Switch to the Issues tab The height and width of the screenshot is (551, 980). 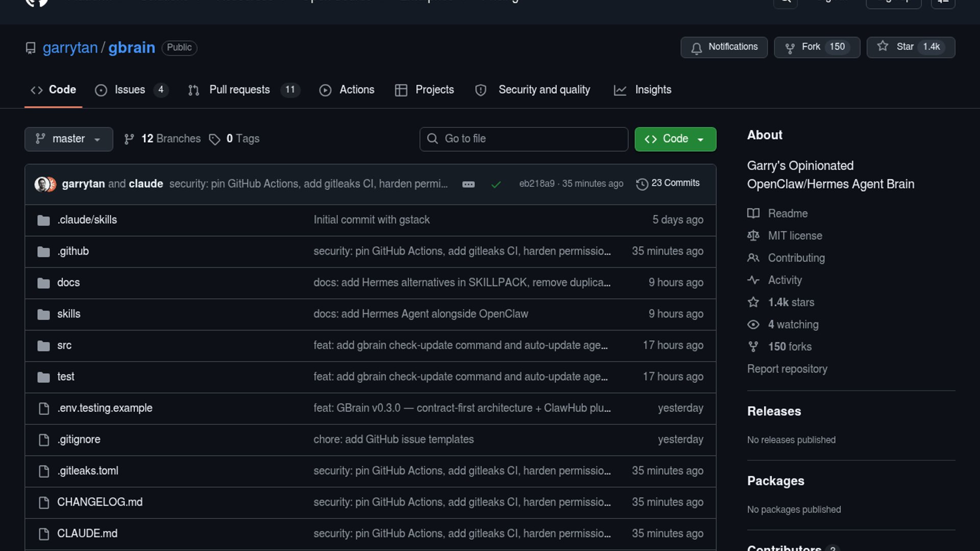[130, 90]
